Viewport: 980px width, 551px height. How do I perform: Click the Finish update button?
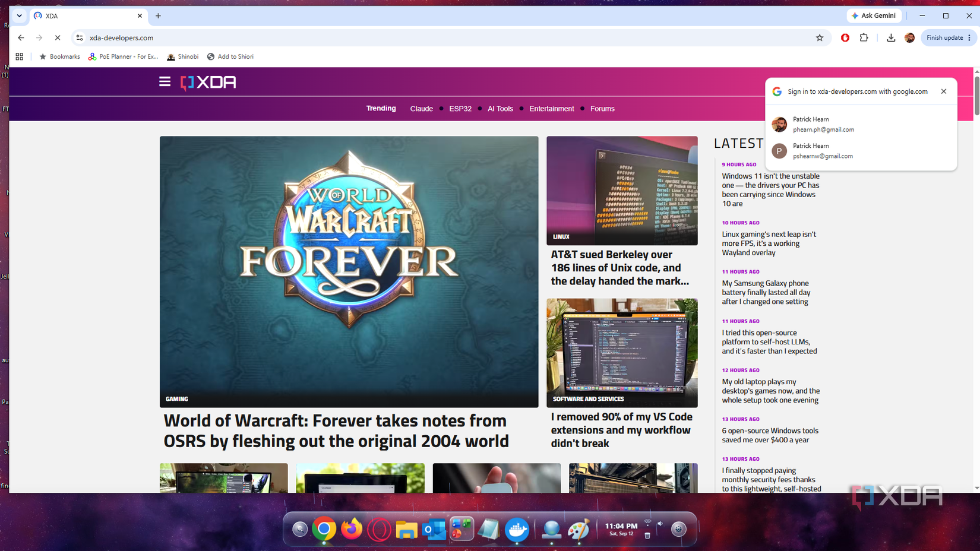(x=949, y=37)
